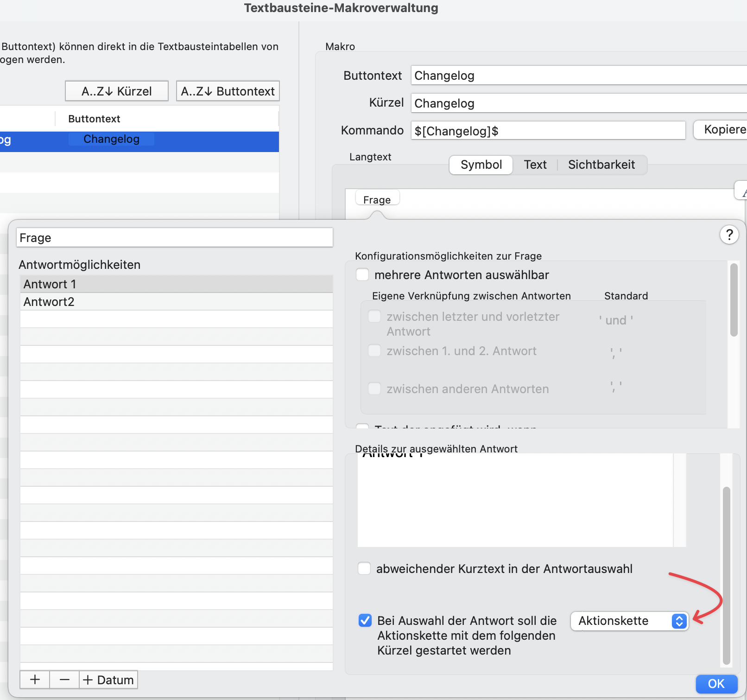
Task: Switch to the Text tab
Action: click(x=535, y=165)
